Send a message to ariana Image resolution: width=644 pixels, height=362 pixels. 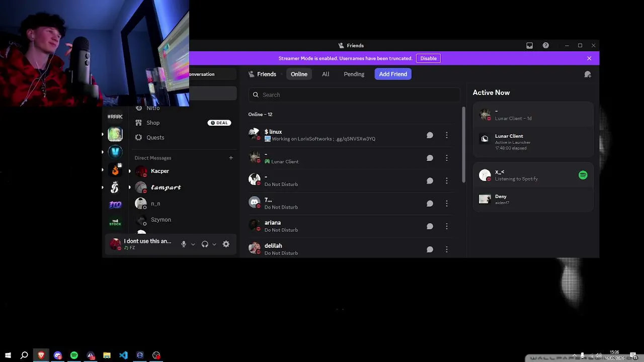(x=430, y=226)
